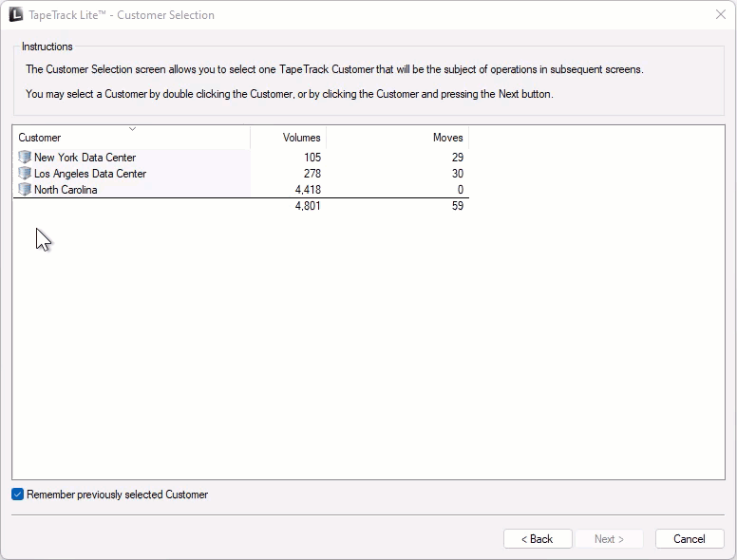Sort by the Customer column header

coord(132,138)
